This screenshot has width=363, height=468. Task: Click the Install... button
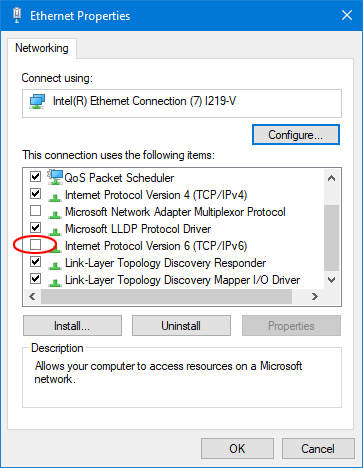[72, 326]
